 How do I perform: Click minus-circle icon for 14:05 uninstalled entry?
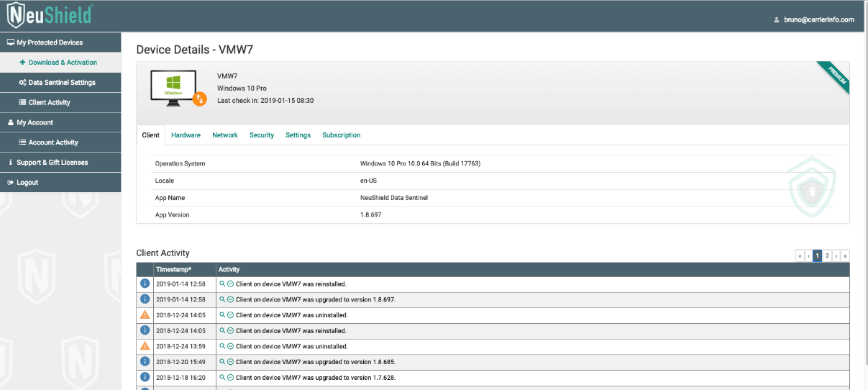(x=230, y=314)
